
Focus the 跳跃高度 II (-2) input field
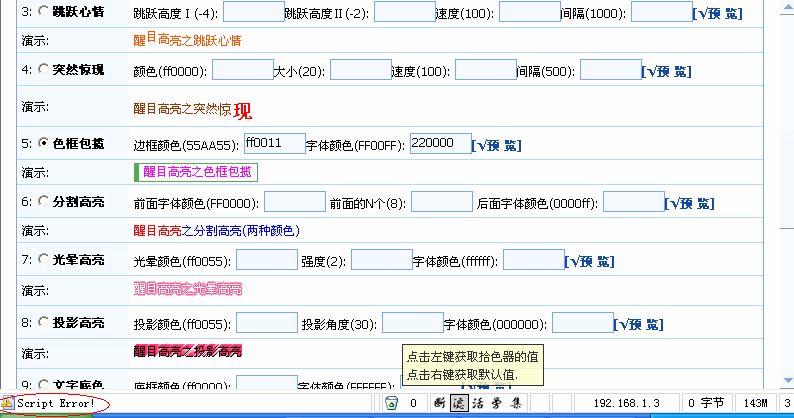[x=405, y=12]
